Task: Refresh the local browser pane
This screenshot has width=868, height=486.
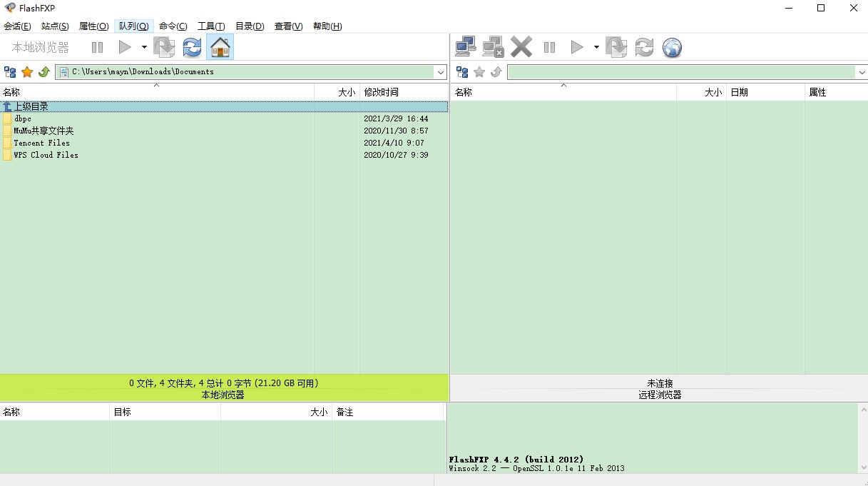Action: pos(192,48)
